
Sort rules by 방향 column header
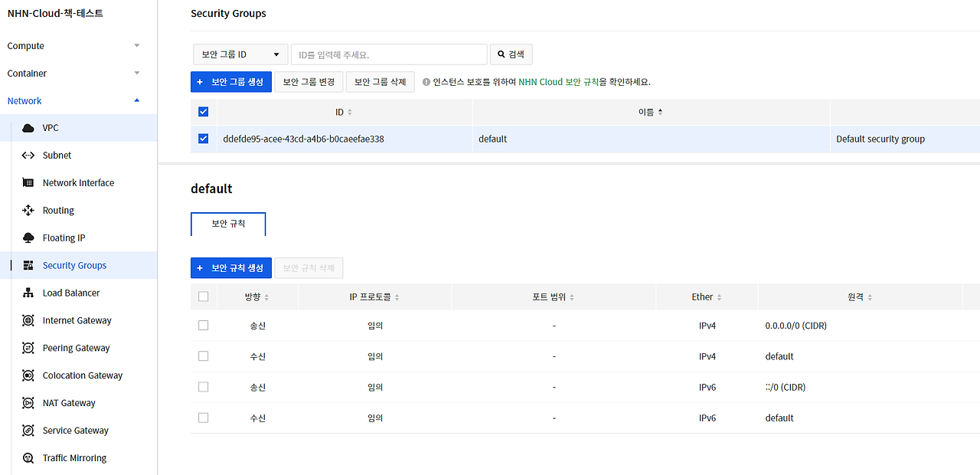pyautogui.click(x=257, y=296)
